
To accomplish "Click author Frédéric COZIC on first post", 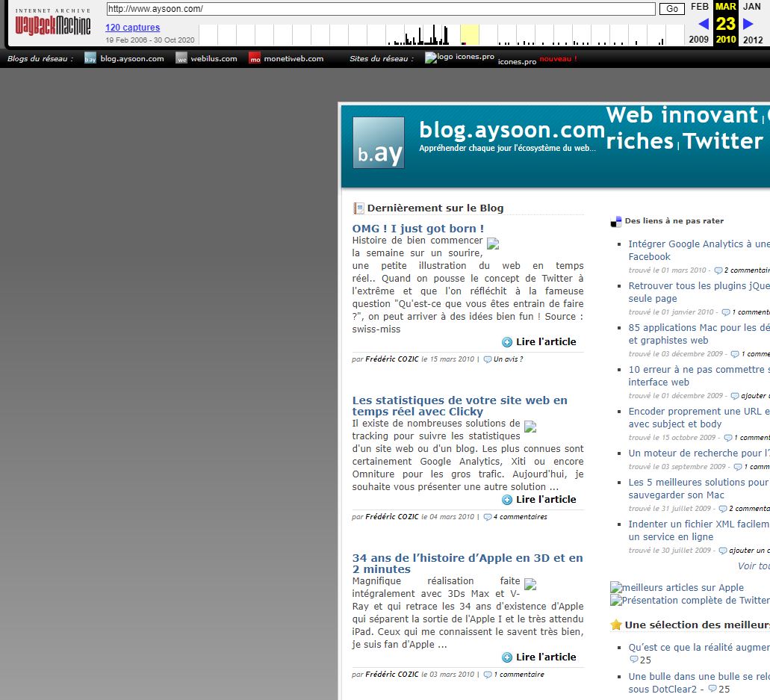I will (x=392, y=359).
